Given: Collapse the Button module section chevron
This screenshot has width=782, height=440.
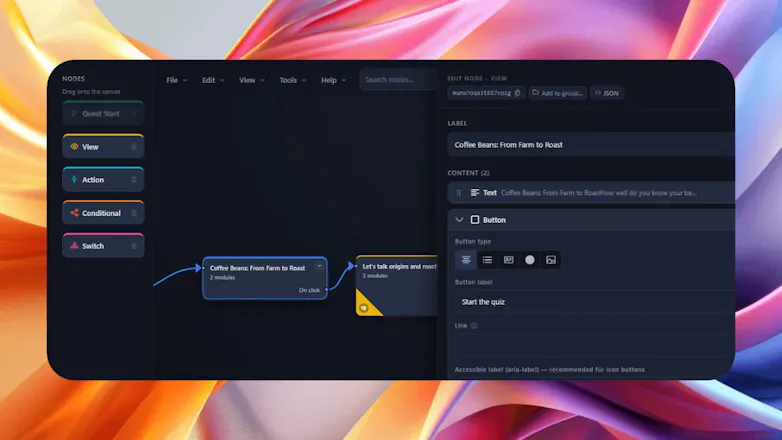Looking at the screenshot, I should coord(459,220).
